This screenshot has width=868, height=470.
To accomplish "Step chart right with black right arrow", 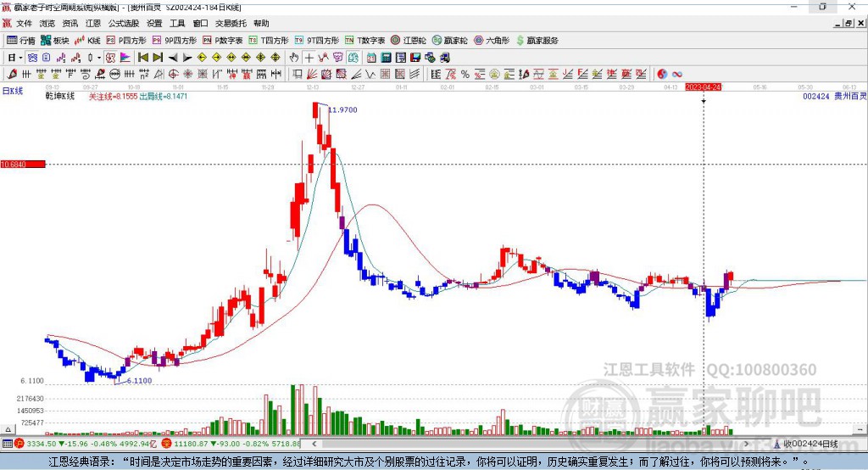I will (187, 58).
